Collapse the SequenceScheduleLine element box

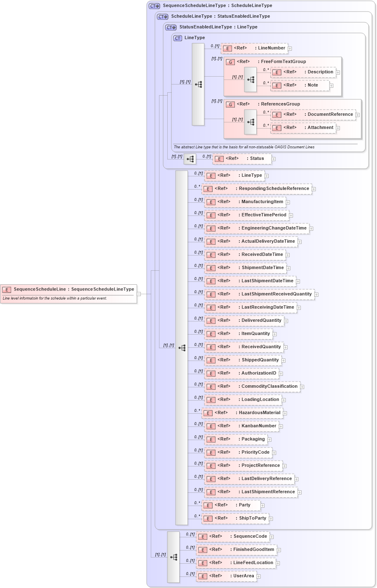click(139, 294)
